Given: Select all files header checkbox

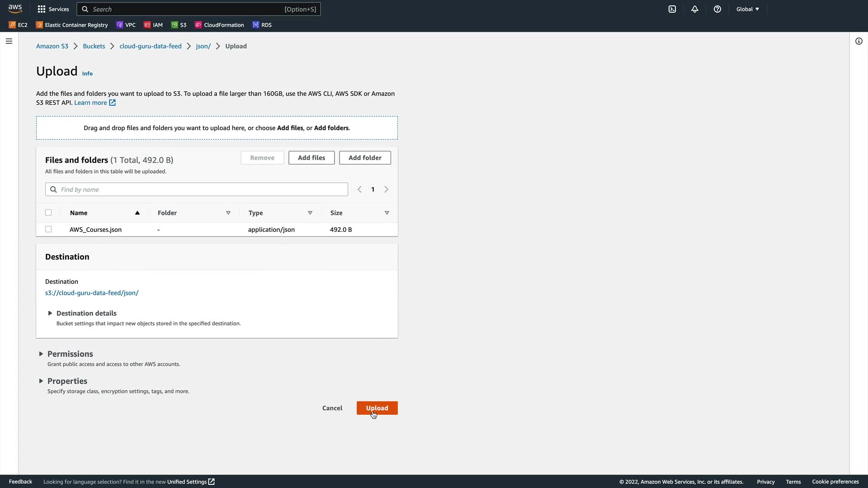Looking at the screenshot, I should [x=48, y=212].
